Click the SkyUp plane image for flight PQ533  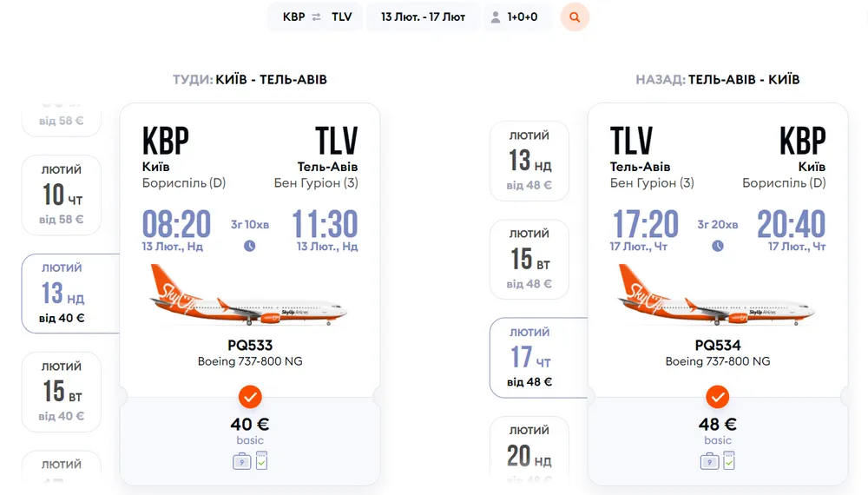tap(250, 297)
